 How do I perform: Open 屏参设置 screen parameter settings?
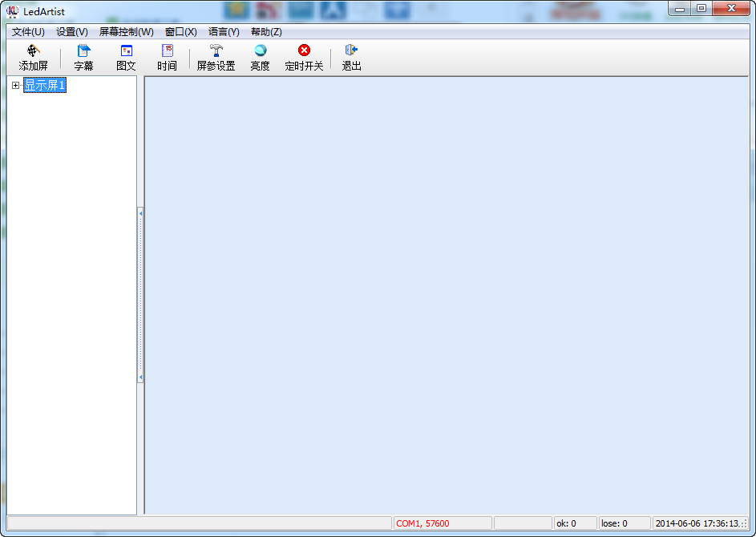216,58
